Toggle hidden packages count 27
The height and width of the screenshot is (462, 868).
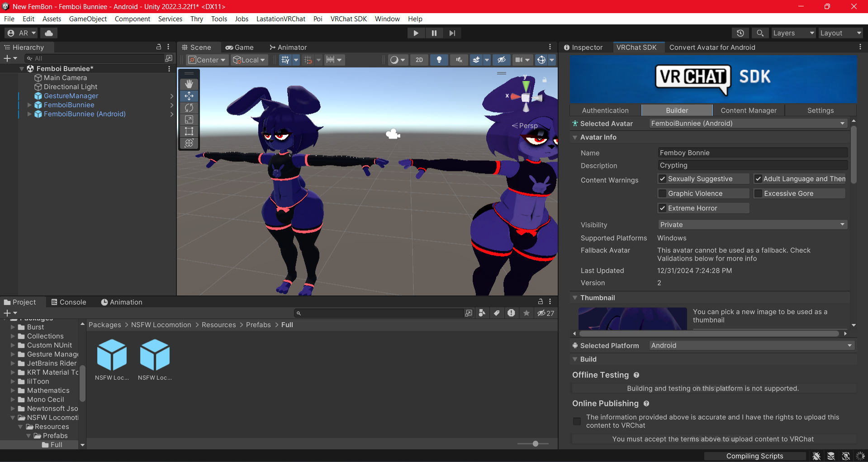tap(545, 313)
